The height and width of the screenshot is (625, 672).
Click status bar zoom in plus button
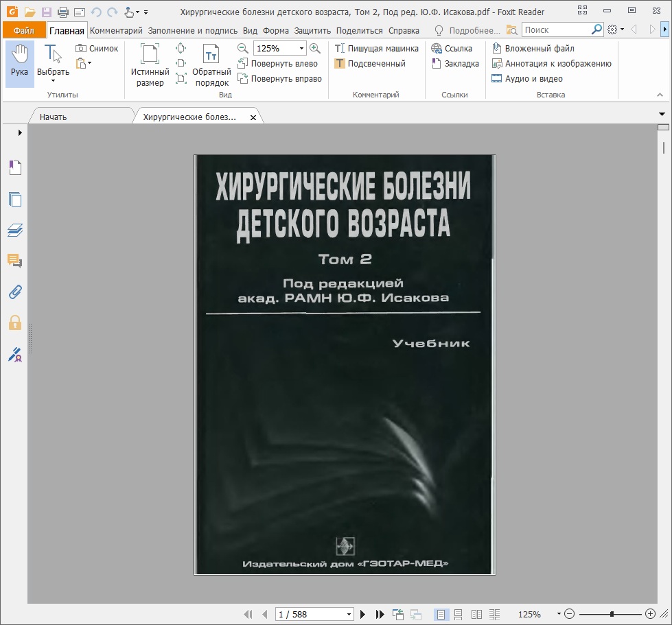(650, 614)
